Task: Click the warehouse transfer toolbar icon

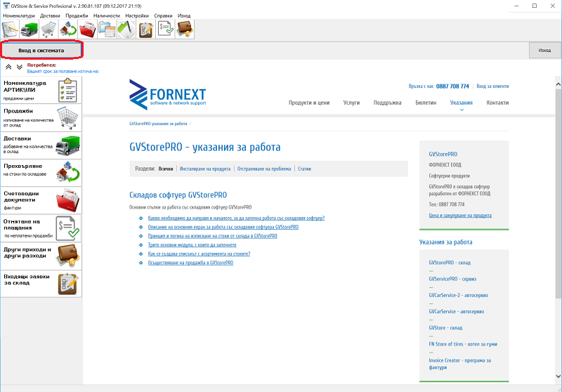Action: [67, 29]
